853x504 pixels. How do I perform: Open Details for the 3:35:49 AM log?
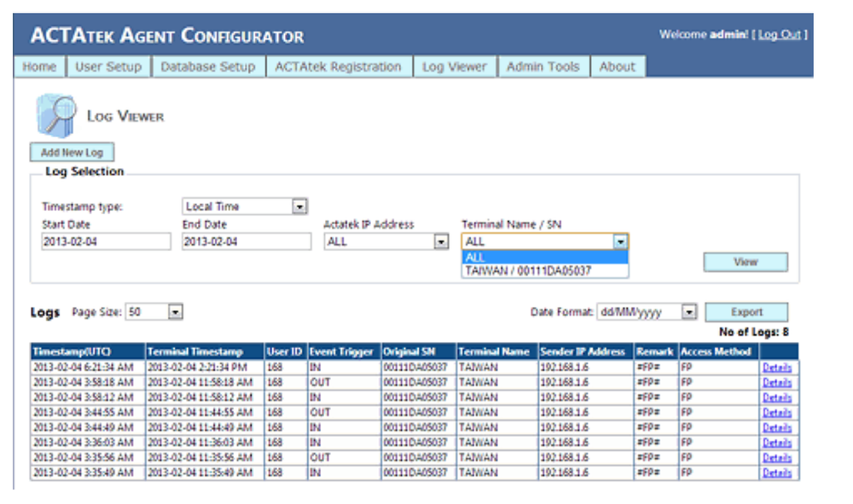pyautogui.click(x=777, y=473)
